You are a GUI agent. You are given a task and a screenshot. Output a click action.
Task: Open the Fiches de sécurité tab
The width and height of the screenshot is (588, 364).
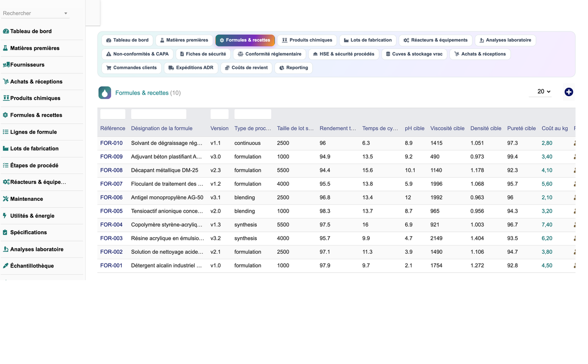click(203, 54)
